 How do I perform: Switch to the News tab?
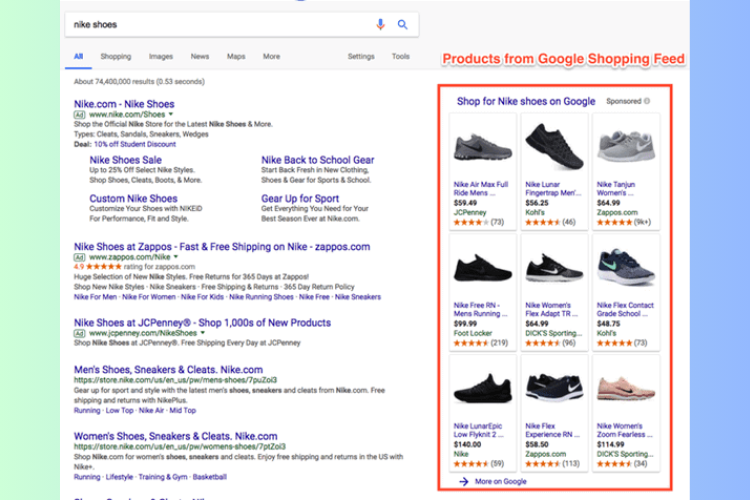point(200,56)
